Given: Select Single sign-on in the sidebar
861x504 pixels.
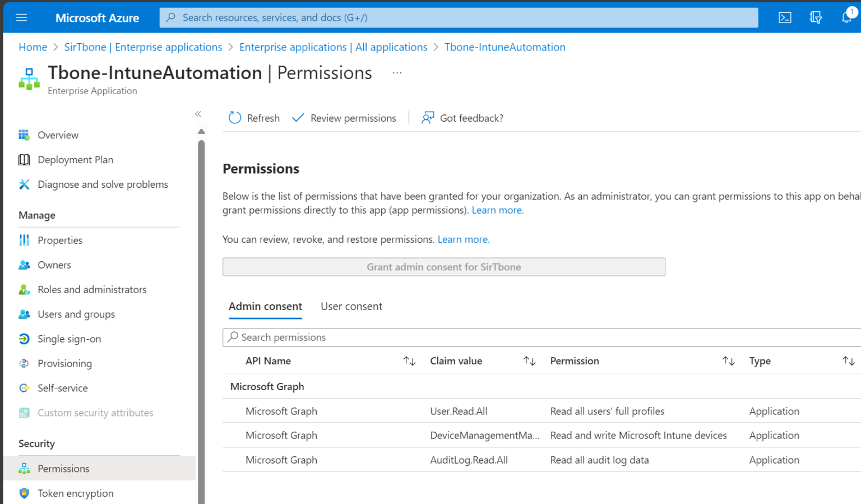Looking at the screenshot, I should (x=69, y=339).
